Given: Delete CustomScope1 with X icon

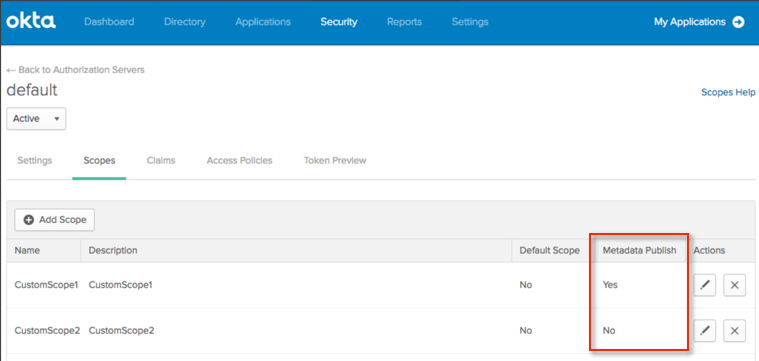Looking at the screenshot, I should [734, 285].
